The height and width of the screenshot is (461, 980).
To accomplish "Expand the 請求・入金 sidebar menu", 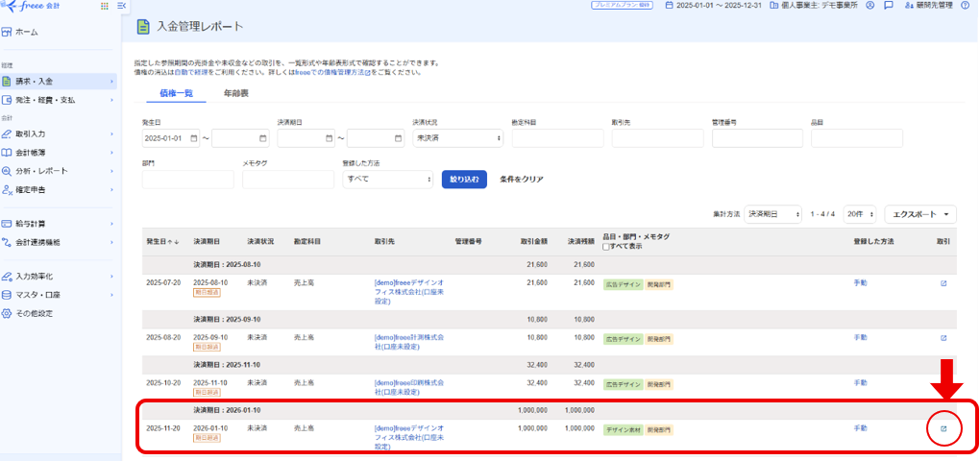I will click(x=60, y=82).
